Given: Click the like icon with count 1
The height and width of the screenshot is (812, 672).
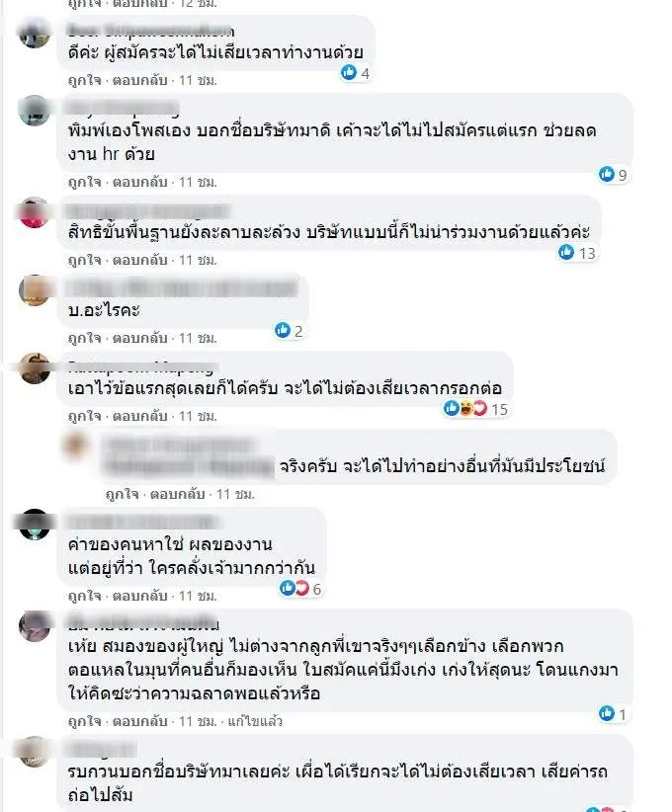Looking at the screenshot, I should tap(606, 714).
